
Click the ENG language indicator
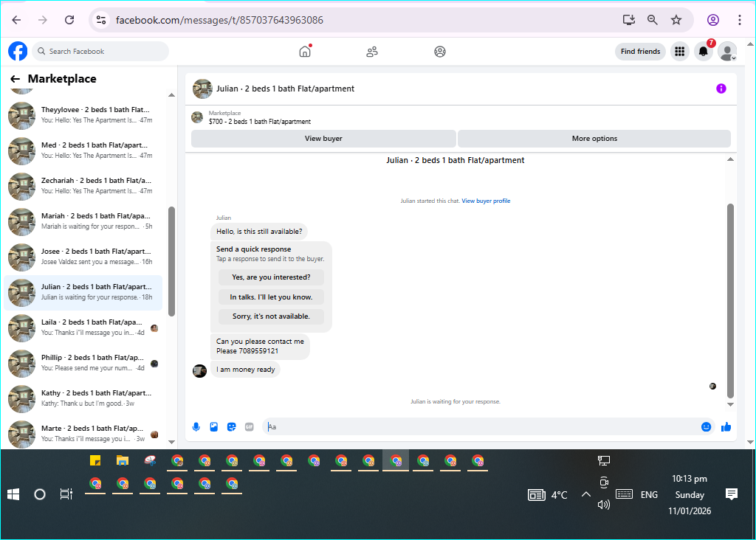(649, 495)
